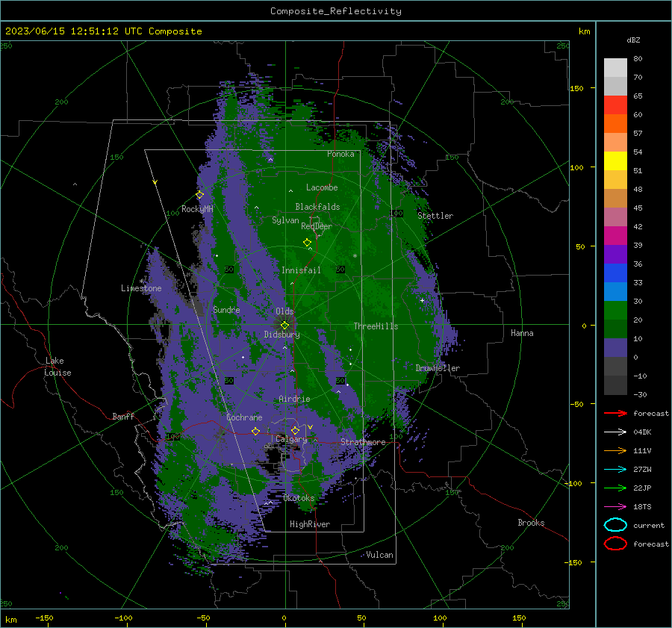Click the Calgary city label
Image resolution: width=672 pixels, height=628 pixels.
(291, 439)
